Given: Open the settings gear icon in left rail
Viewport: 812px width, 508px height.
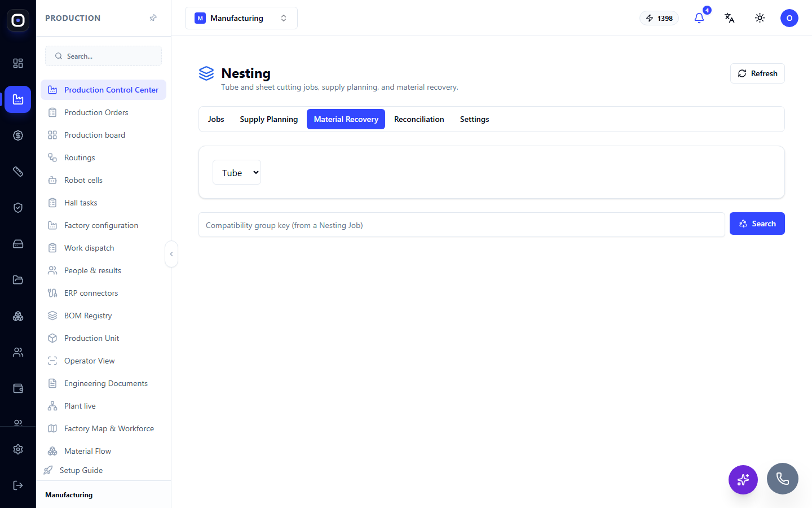Looking at the screenshot, I should pos(18,449).
